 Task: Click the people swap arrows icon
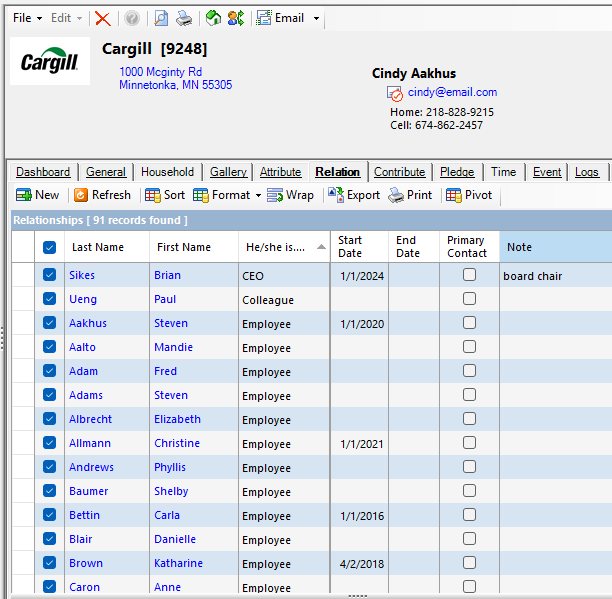click(236, 18)
